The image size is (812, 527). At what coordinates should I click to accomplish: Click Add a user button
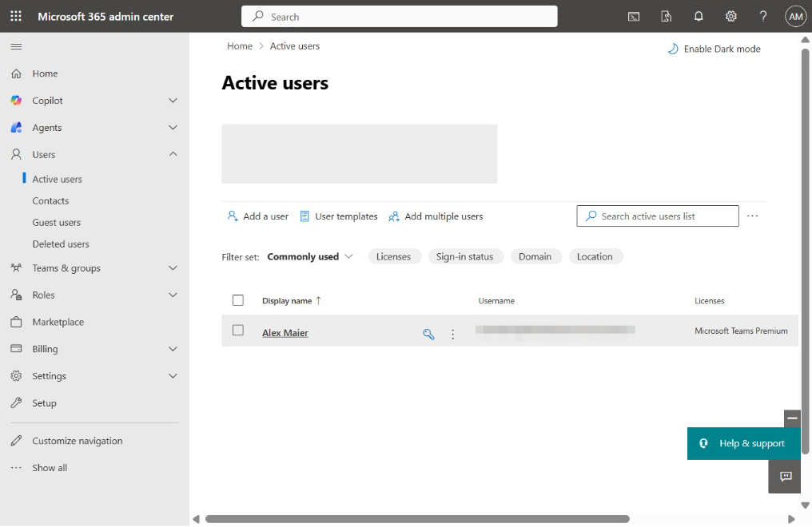pyautogui.click(x=258, y=216)
